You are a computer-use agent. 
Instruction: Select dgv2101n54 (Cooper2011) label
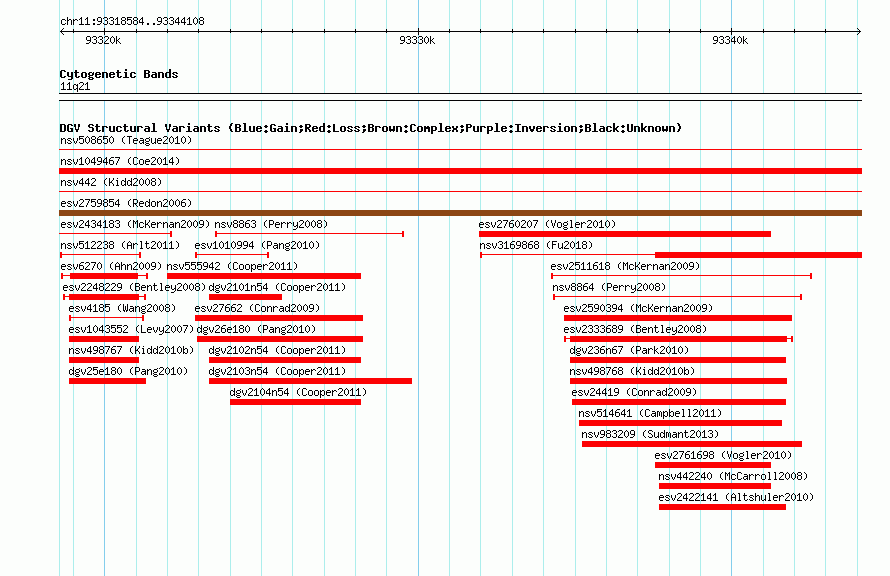[x=277, y=287]
